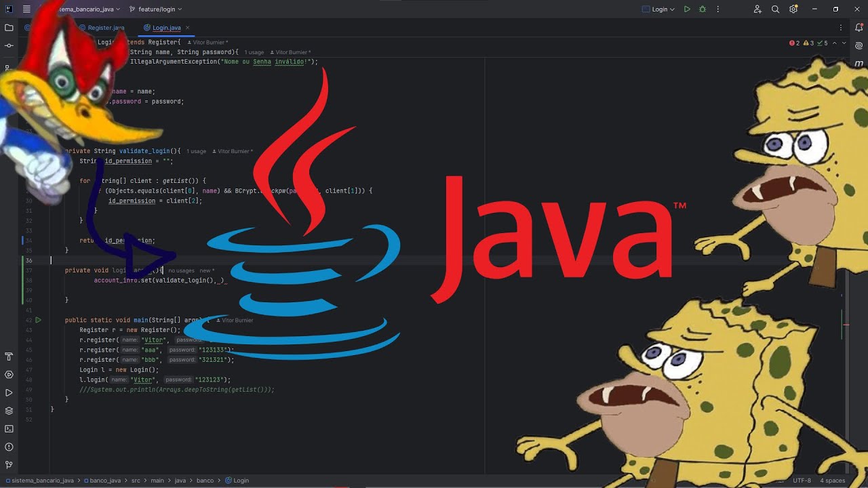Click the commented System.out.println line

click(x=177, y=390)
